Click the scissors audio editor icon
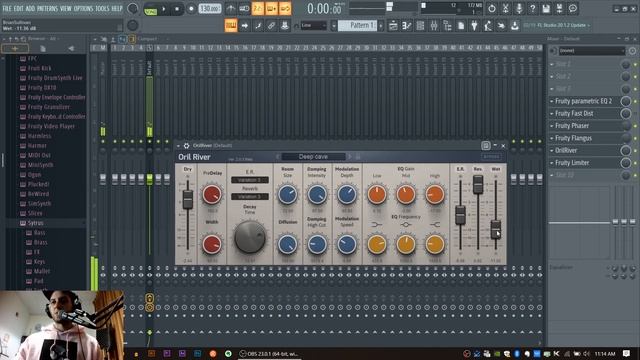 tap(505, 8)
